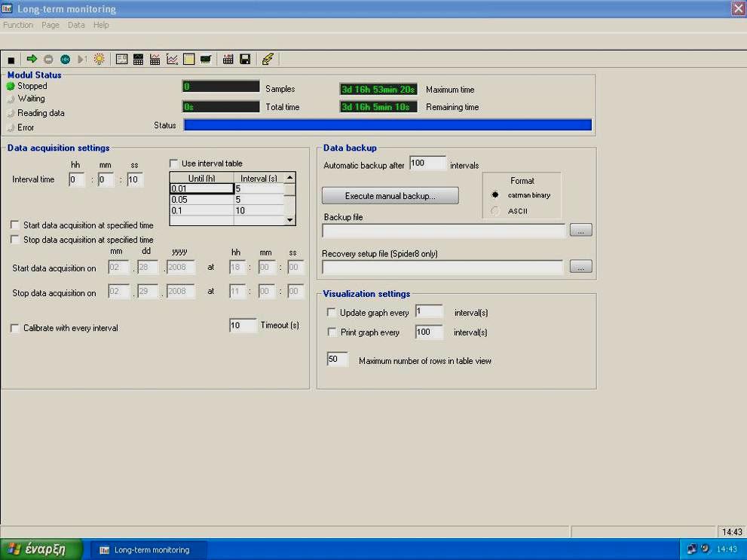
Task: Click Execute manual backup button
Action: tap(390, 196)
